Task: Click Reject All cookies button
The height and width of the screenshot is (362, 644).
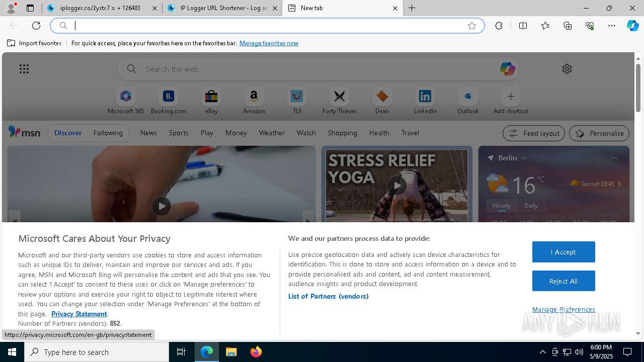Action: coord(563,281)
